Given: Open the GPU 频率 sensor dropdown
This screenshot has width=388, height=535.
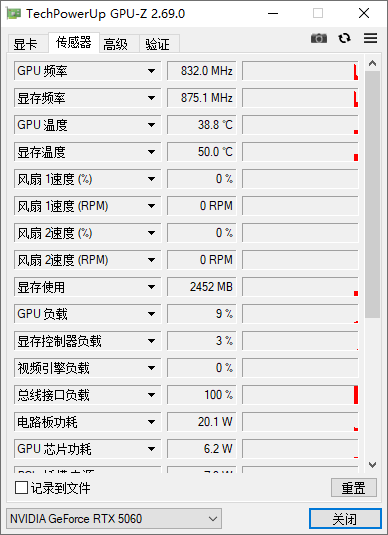Looking at the screenshot, I should [151, 71].
